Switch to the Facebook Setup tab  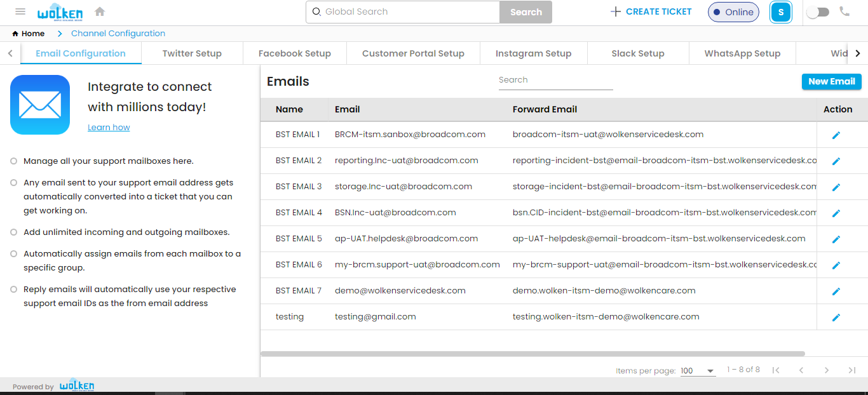[x=295, y=53]
